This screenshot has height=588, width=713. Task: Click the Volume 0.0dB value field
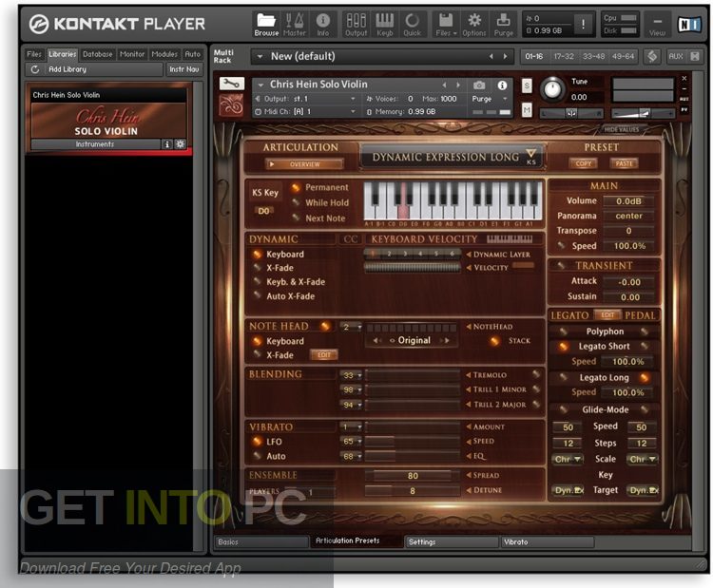628,200
